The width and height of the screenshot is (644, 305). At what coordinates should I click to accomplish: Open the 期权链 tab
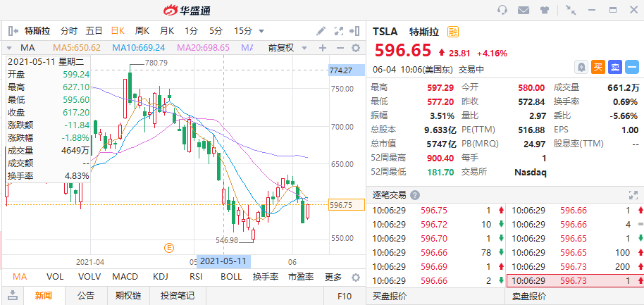pyautogui.click(x=128, y=296)
